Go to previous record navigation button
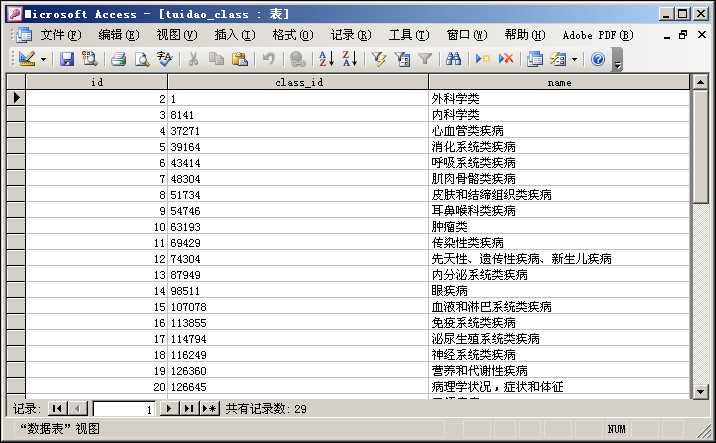Viewport: 716px width, 443px height. tap(78, 408)
